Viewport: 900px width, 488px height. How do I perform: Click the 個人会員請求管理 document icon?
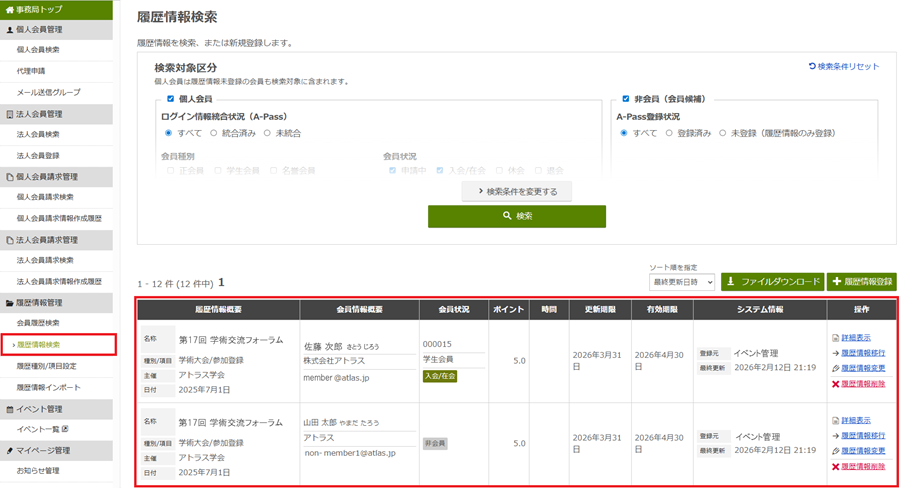9,177
